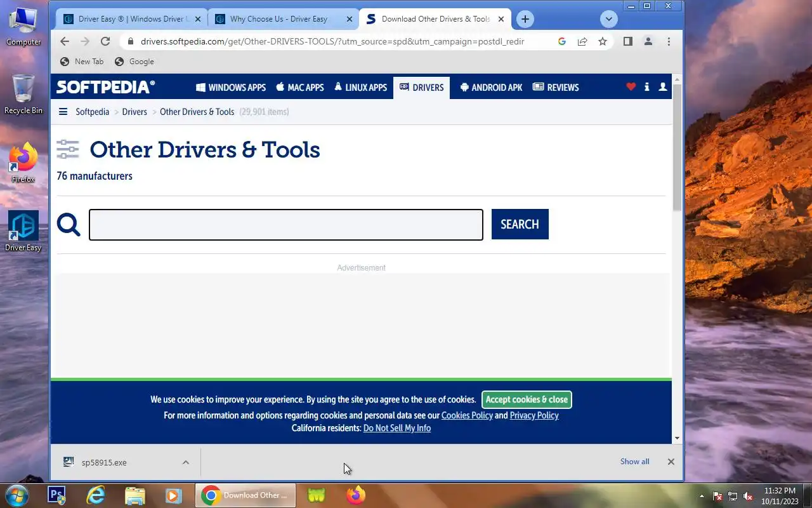Viewport: 812px width, 508px height.
Task: Open Driver Easy desktop shortcut
Action: tap(23, 231)
